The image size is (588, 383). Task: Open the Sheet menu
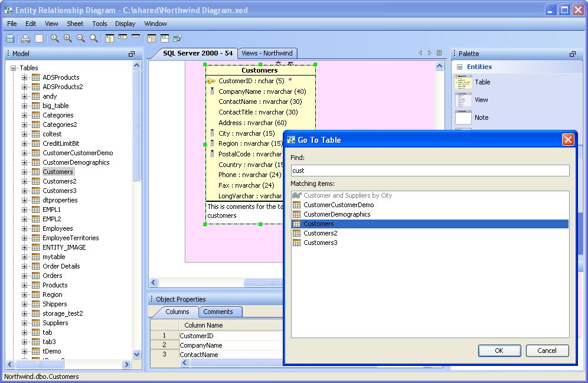[75, 24]
